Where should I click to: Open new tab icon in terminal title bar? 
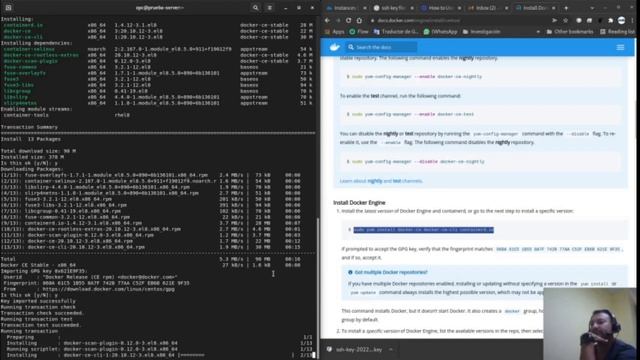click(x=8, y=7)
